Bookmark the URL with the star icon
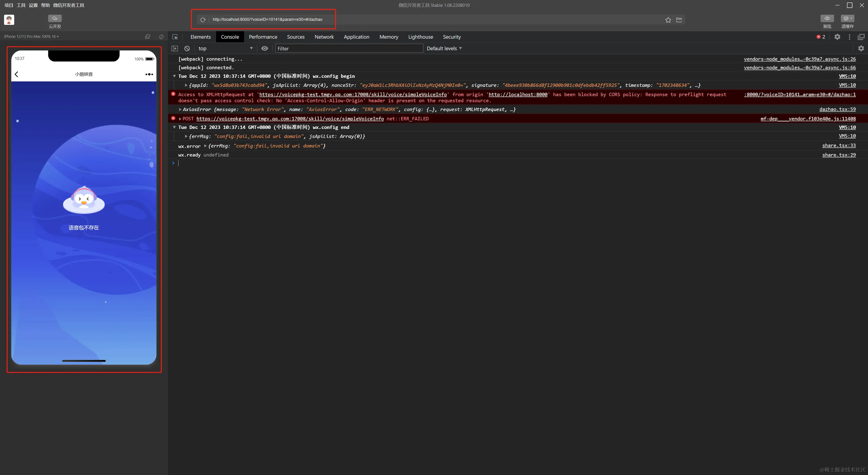The height and width of the screenshot is (475, 868). pos(668,20)
